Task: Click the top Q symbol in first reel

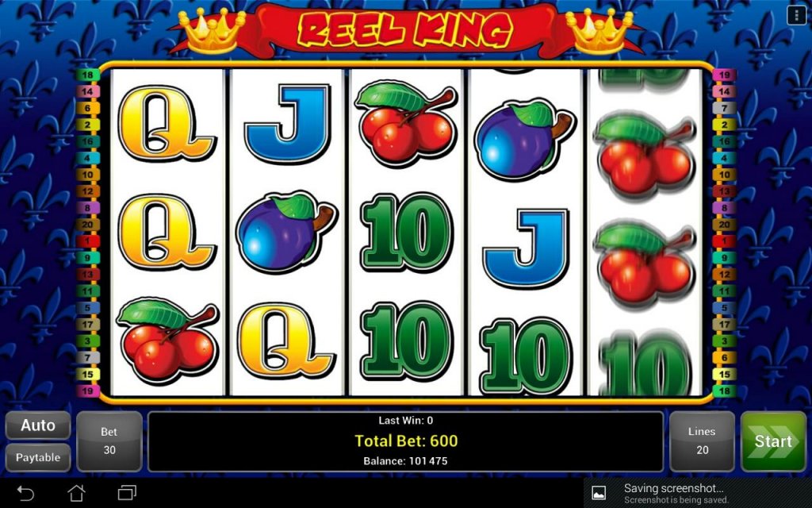Action: 167,125
